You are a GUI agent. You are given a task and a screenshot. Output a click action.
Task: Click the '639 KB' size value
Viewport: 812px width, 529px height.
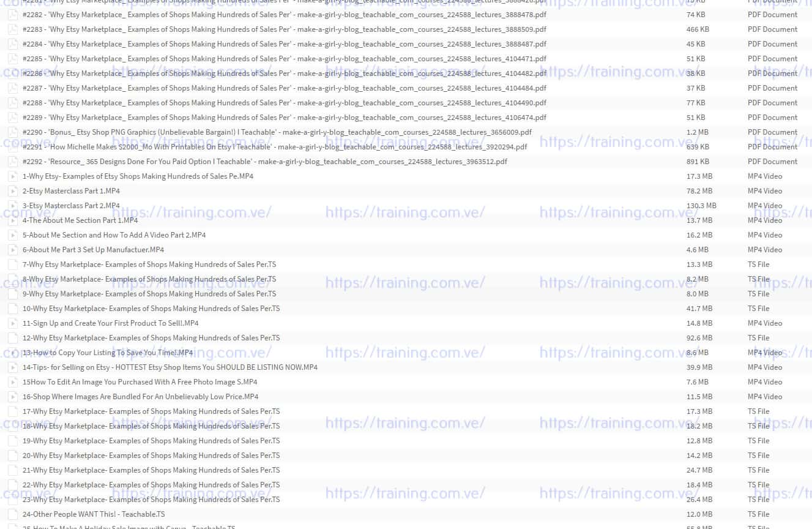[698, 147]
